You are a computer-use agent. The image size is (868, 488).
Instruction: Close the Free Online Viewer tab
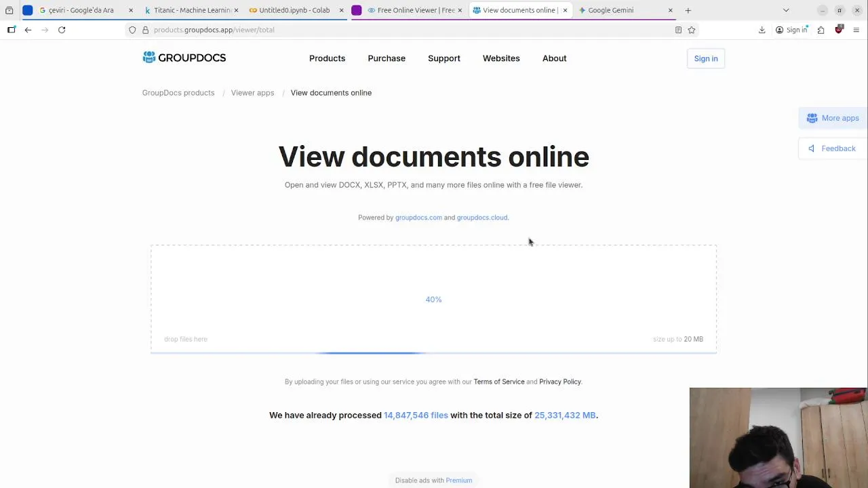[x=460, y=10]
